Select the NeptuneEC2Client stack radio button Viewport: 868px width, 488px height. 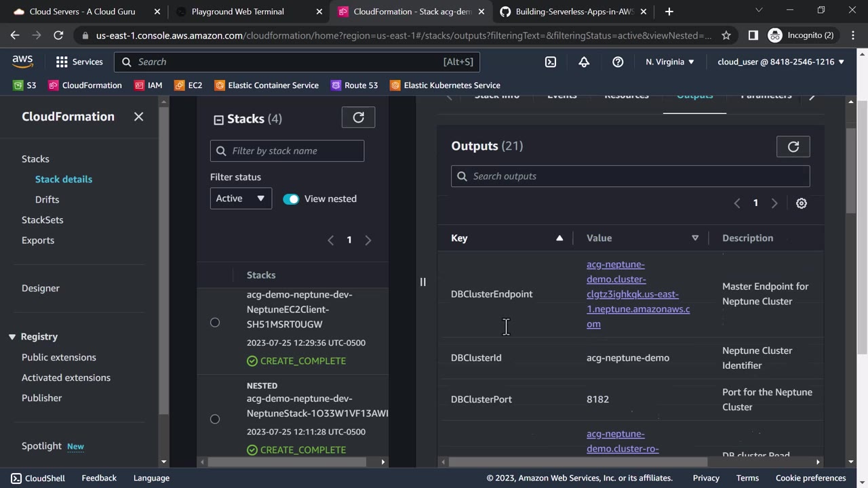point(215,323)
